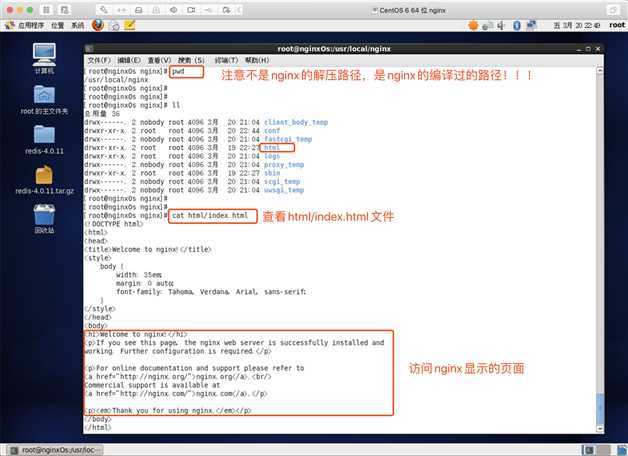Click the sbin directory name in listing
This screenshot has height=456, width=628.
[x=272, y=173]
